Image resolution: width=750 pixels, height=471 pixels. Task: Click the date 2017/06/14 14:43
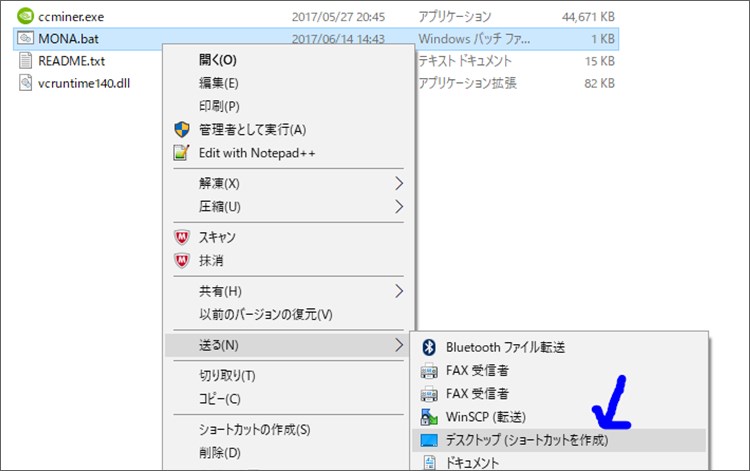click(338, 39)
